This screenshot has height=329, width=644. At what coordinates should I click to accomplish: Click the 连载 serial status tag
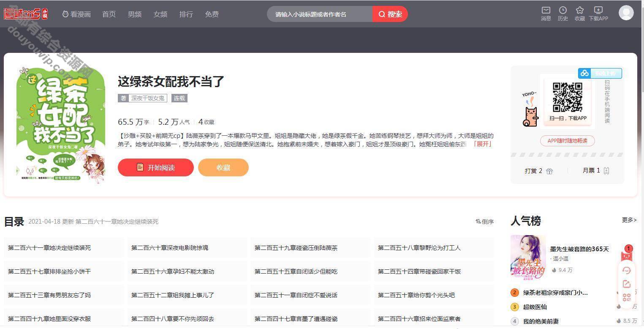coord(179,98)
